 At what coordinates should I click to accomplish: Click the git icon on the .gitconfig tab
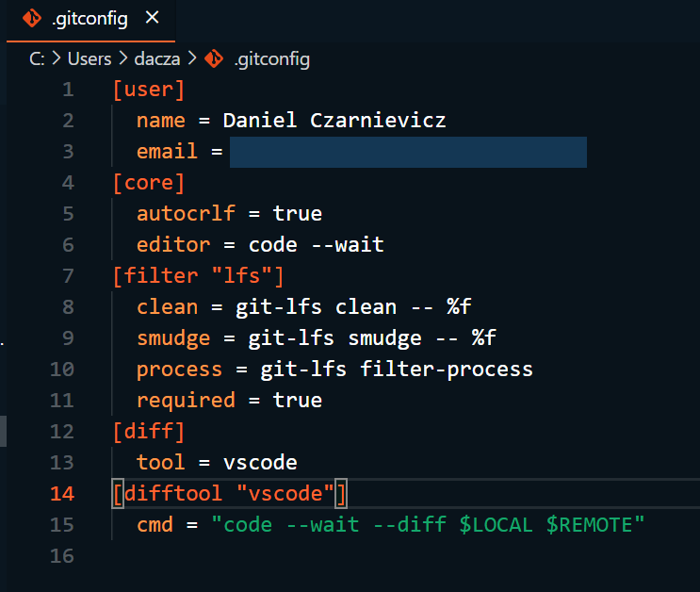32,18
